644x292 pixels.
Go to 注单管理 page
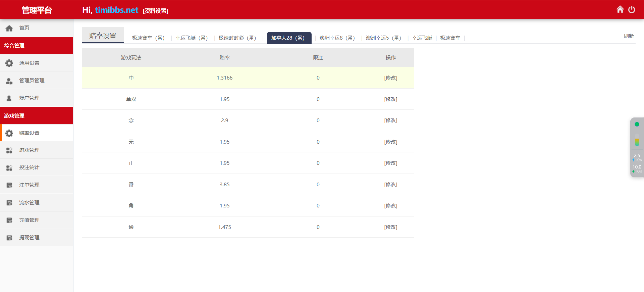(x=37, y=185)
